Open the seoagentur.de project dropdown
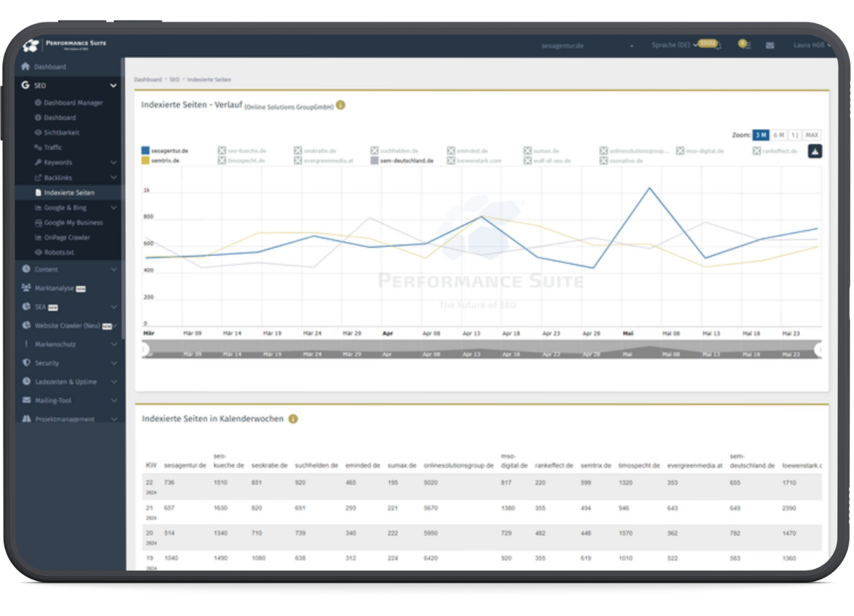 pos(587,46)
